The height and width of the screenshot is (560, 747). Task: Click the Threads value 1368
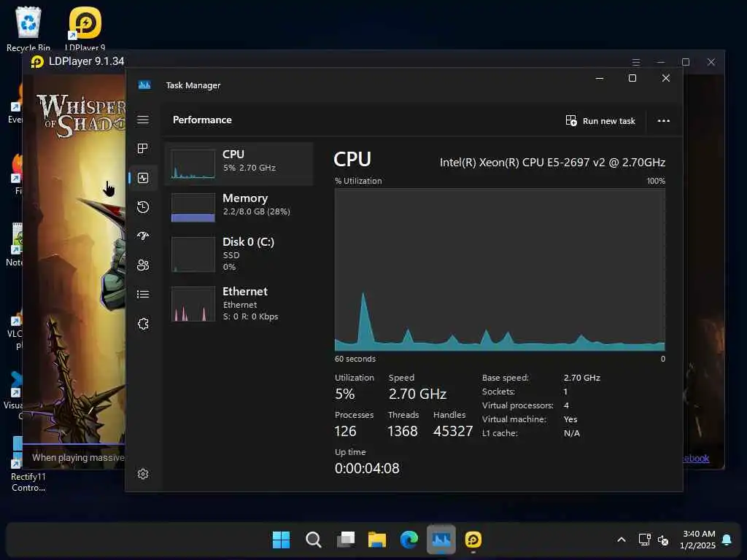click(x=403, y=431)
